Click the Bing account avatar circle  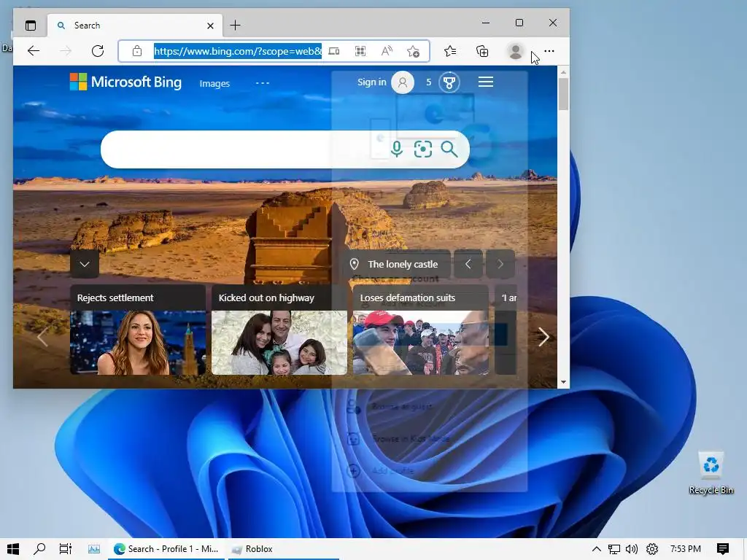pyautogui.click(x=403, y=82)
